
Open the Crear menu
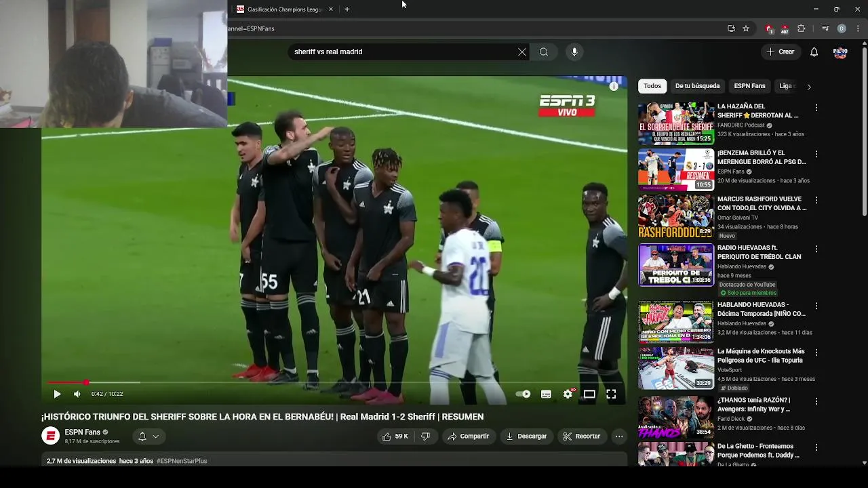tap(780, 52)
